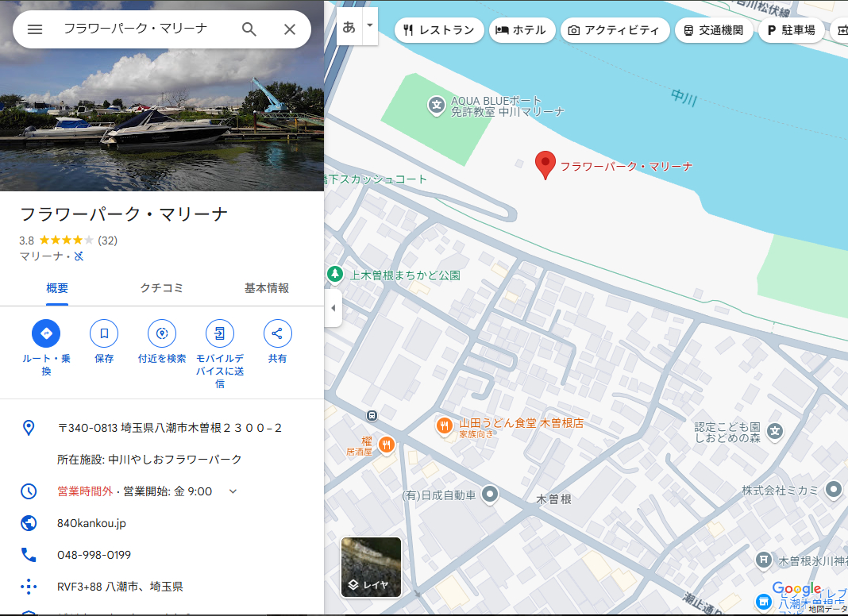Viewport: 848px width, 616px height.
Task: Select the ホテル filter chip
Action: [522, 30]
